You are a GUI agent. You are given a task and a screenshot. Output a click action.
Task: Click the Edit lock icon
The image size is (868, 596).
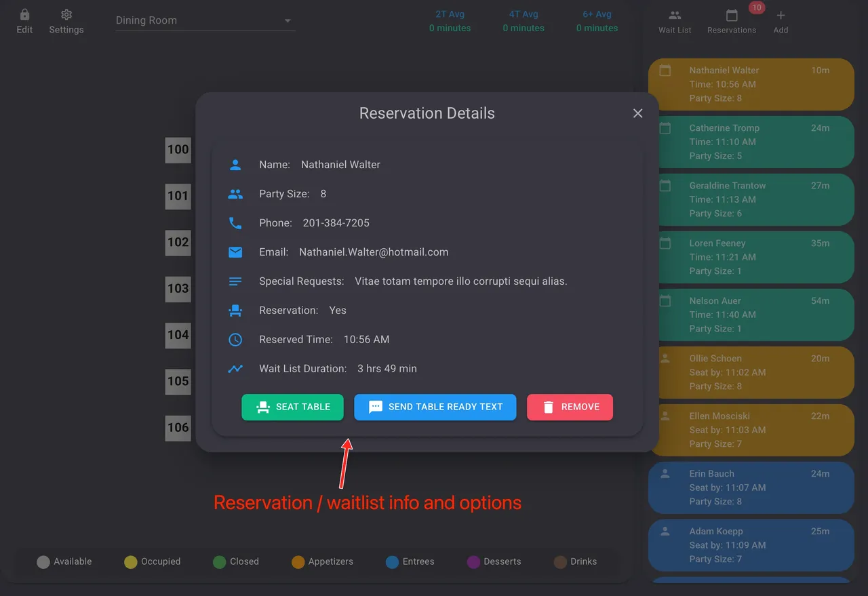tap(24, 15)
